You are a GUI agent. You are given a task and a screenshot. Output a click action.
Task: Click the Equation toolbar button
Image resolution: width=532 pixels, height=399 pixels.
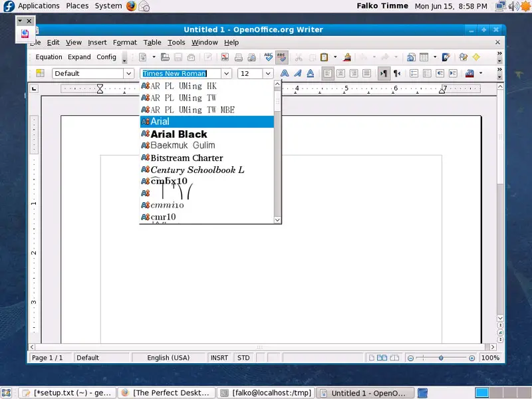click(49, 57)
